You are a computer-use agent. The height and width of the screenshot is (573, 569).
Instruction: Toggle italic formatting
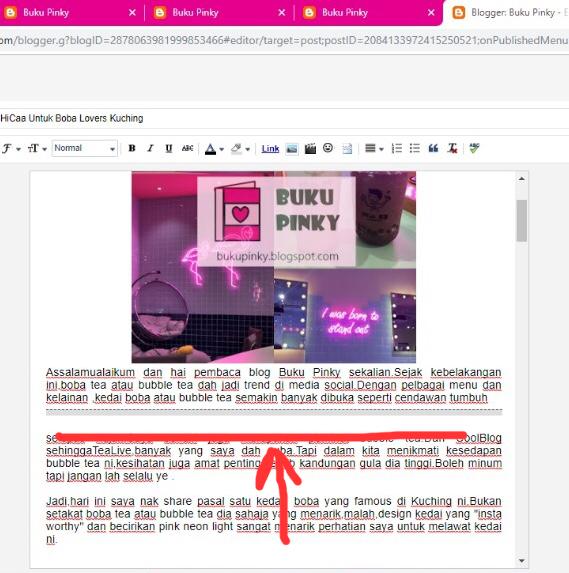150,148
